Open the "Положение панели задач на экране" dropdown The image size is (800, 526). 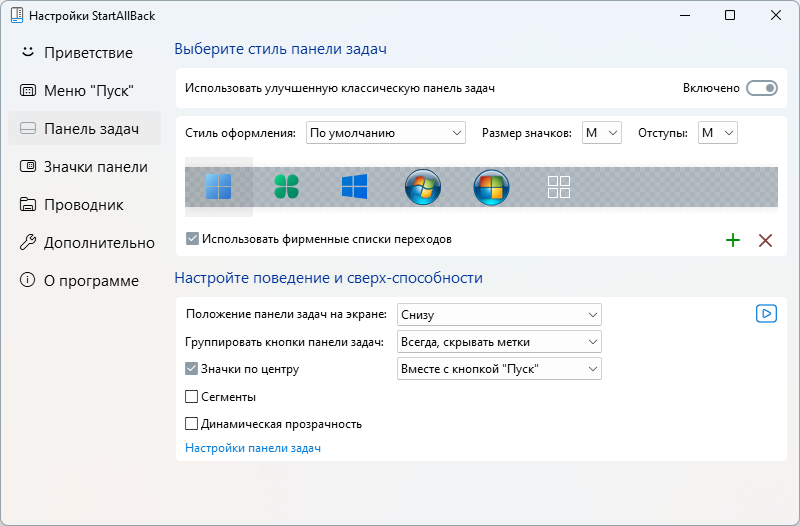pyautogui.click(x=499, y=315)
